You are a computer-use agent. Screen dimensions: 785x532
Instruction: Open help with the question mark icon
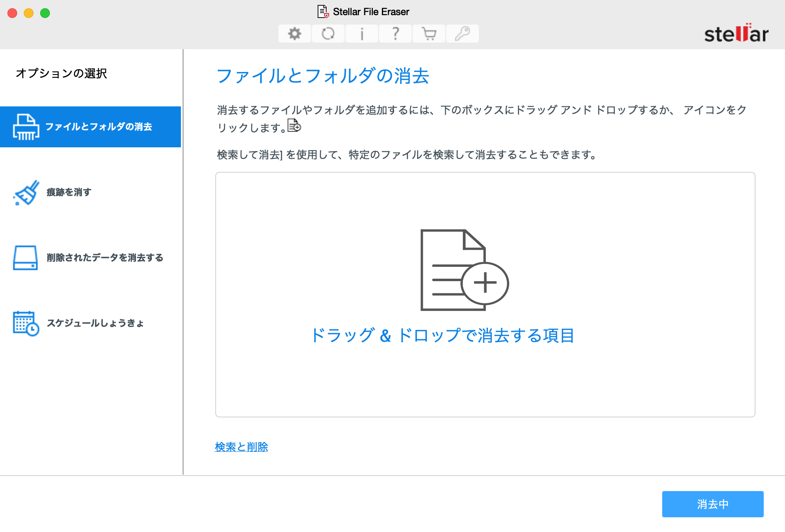pyautogui.click(x=395, y=34)
